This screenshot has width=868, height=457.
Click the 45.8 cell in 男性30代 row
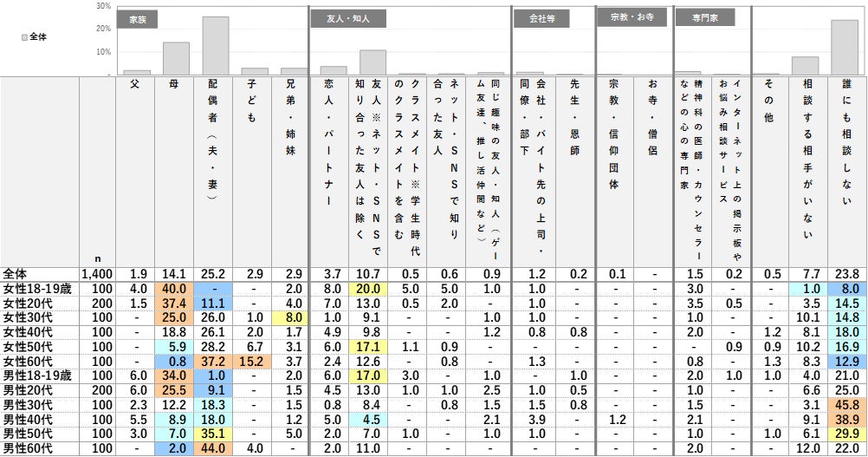[847, 405]
